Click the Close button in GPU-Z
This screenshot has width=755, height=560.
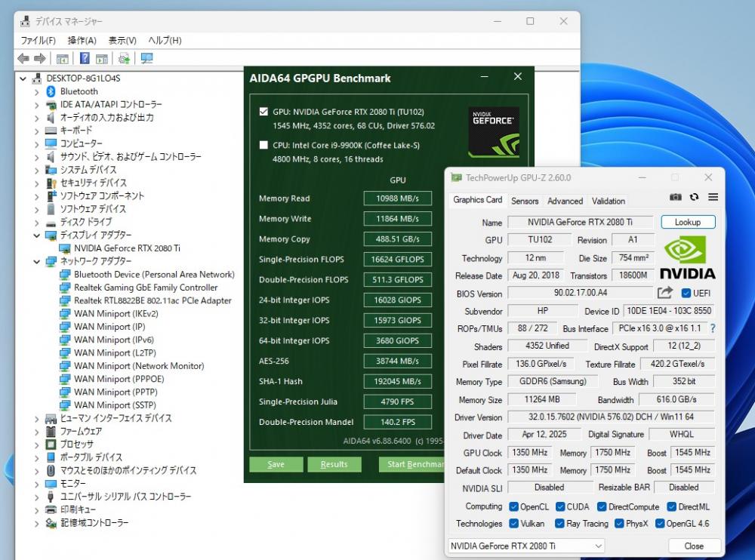point(694,546)
